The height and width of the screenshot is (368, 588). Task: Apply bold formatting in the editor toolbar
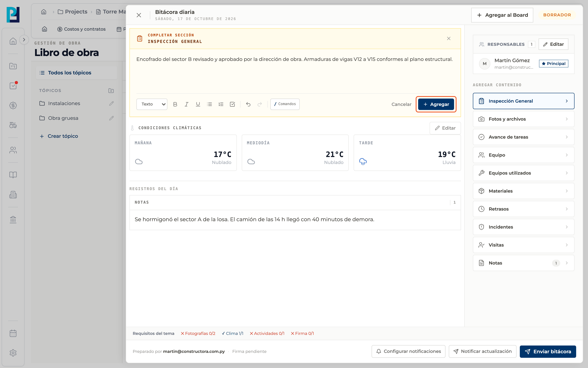[x=175, y=104]
